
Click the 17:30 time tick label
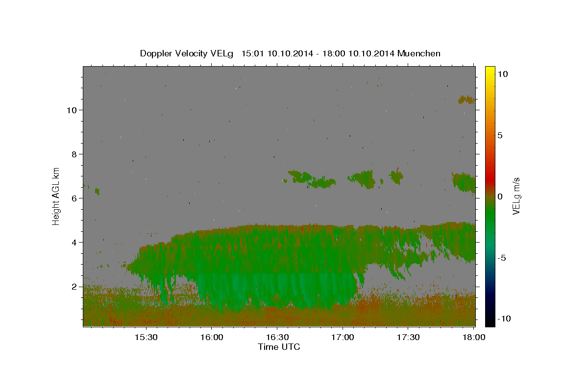coord(408,338)
